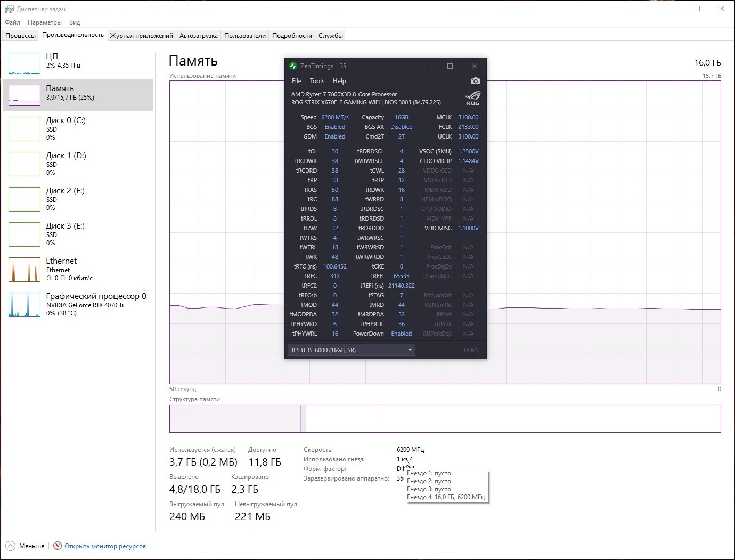The height and width of the screenshot is (560, 735).
Task: Select Диск 0 (C:) in the sidebar
Action: tap(78, 128)
